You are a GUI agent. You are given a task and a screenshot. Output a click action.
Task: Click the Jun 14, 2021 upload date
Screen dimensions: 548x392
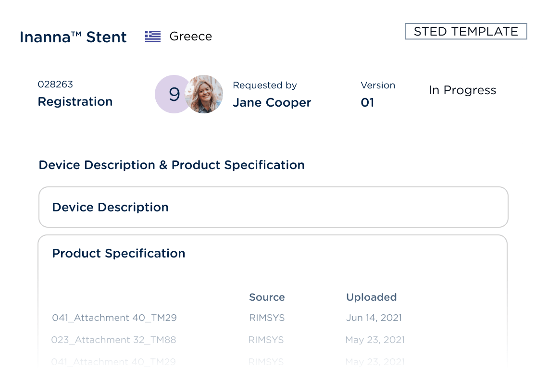tap(374, 318)
